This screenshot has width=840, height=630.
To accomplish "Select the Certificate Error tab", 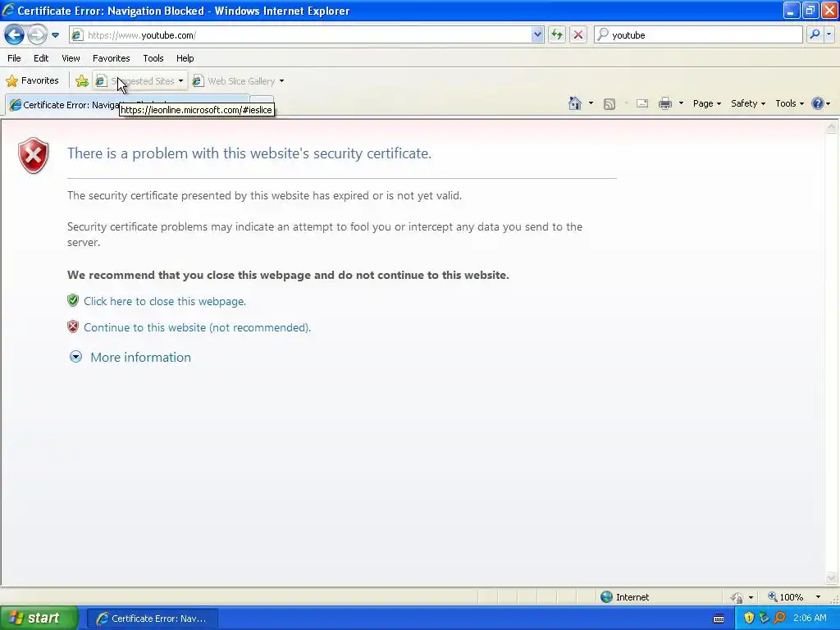I will 126,105.
